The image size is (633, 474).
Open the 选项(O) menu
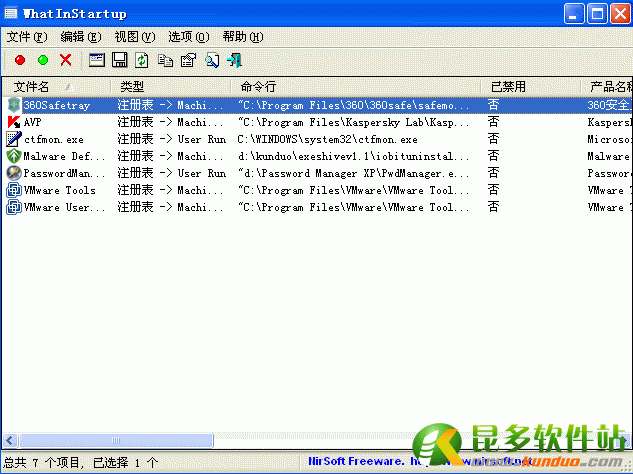[189, 37]
